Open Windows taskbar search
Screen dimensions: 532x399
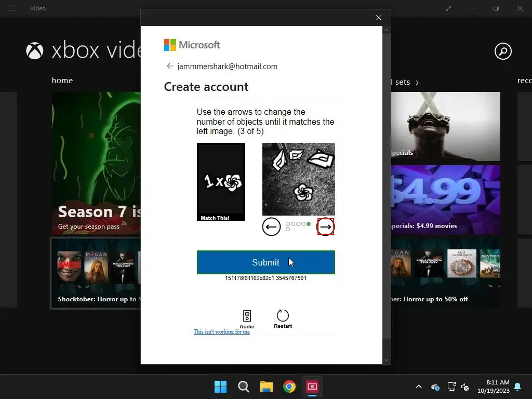(x=244, y=387)
